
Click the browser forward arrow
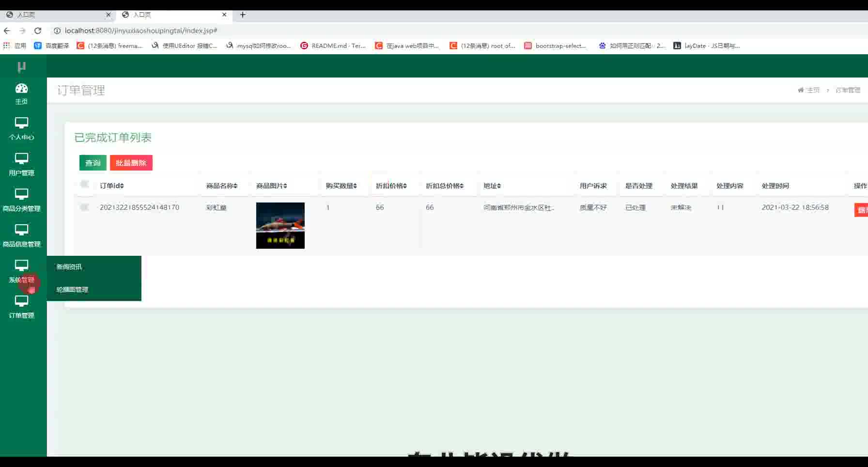pos(22,31)
